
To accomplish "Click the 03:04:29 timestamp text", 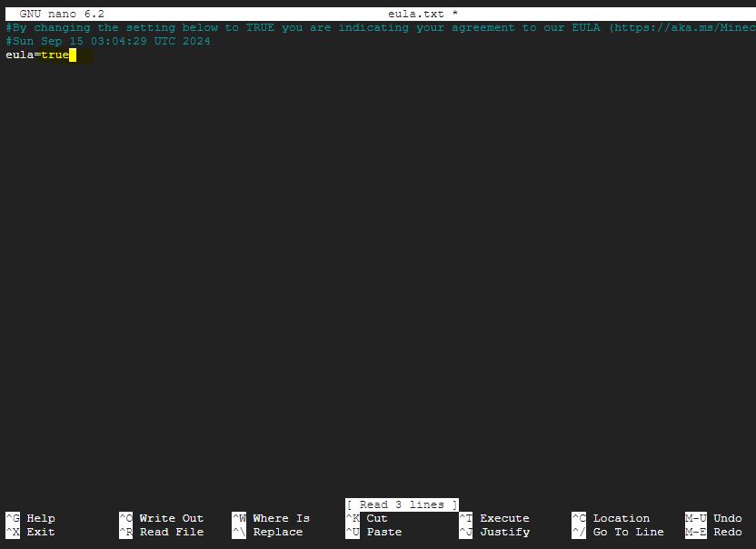I will pyautogui.click(x=119, y=41).
